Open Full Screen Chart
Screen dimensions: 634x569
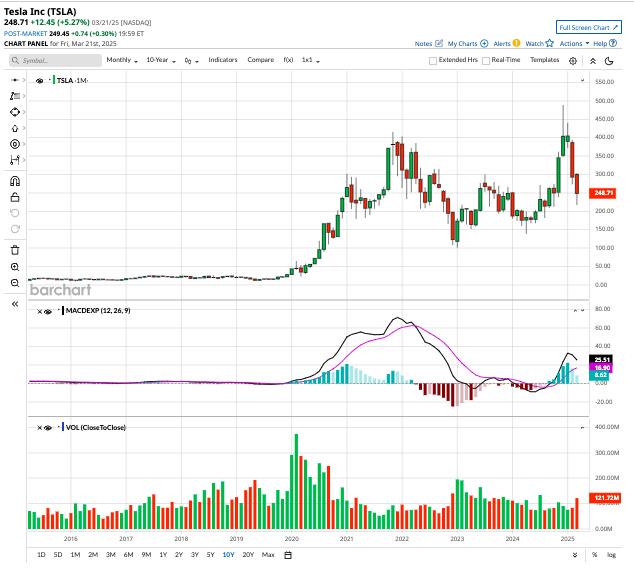click(589, 27)
